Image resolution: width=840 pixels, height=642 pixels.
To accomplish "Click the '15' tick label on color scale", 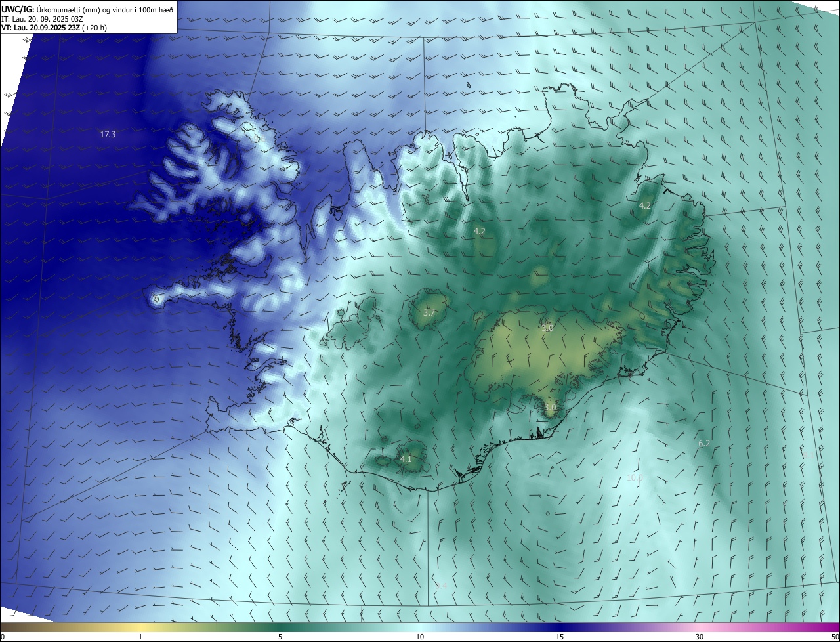I will [560, 637].
